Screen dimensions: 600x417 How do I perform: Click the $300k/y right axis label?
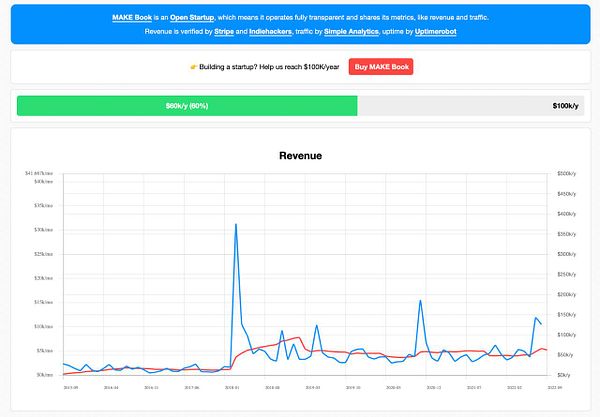tap(567, 254)
